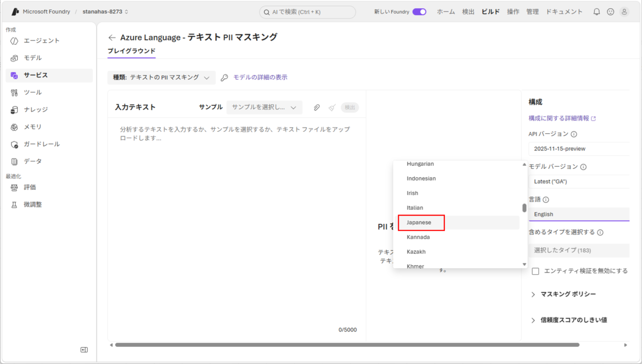Show info for モデル バージョン

pos(583,167)
